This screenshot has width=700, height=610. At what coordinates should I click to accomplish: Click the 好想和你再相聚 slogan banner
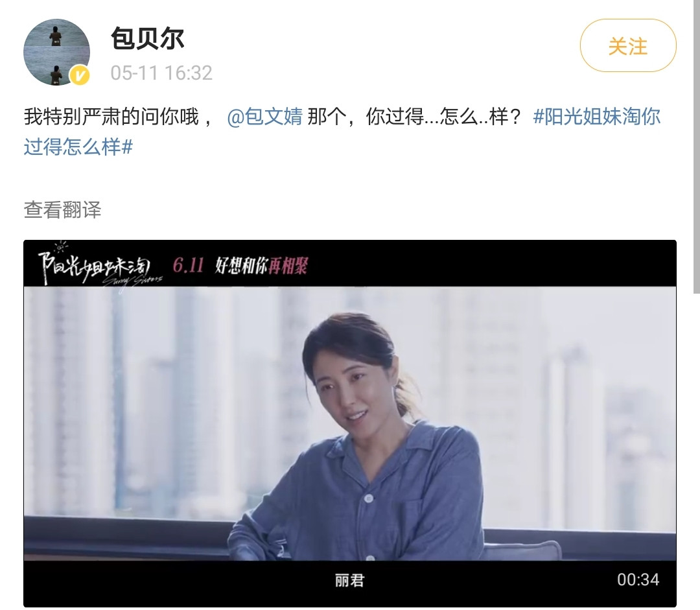coord(262,265)
